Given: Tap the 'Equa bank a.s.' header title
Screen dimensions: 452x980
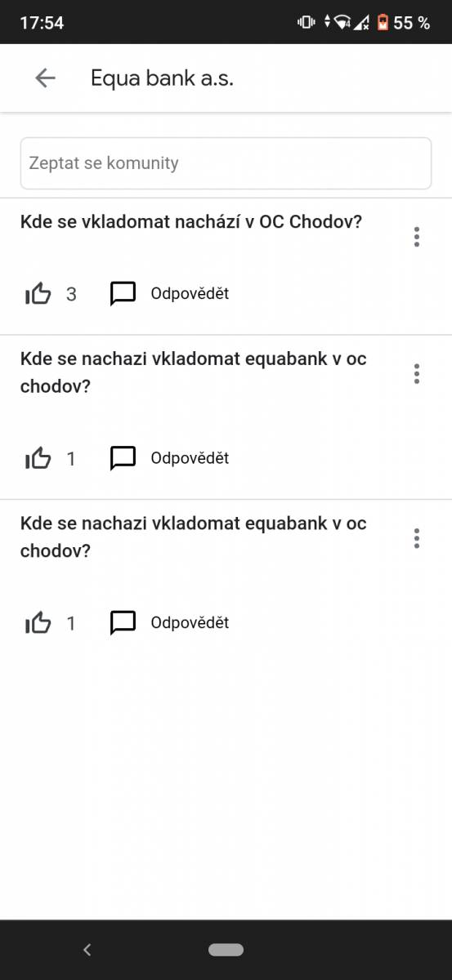Looking at the screenshot, I should pyautogui.click(x=163, y=78).
